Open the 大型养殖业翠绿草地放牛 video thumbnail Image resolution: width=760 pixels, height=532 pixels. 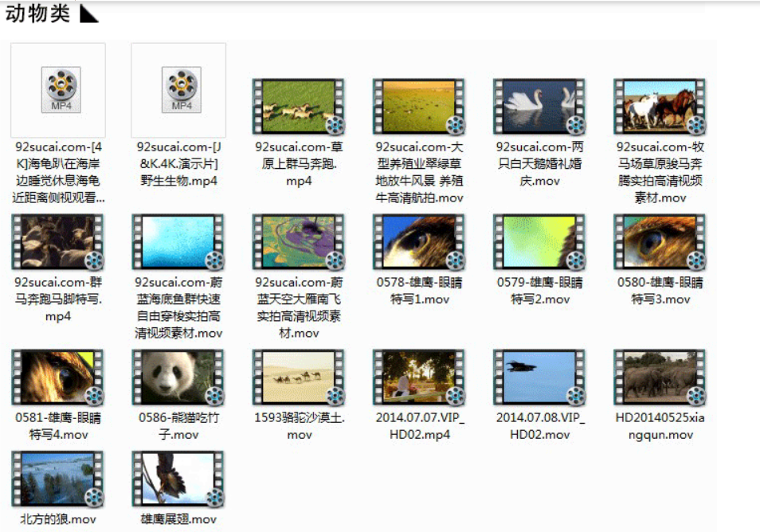(x=419, y=107)
